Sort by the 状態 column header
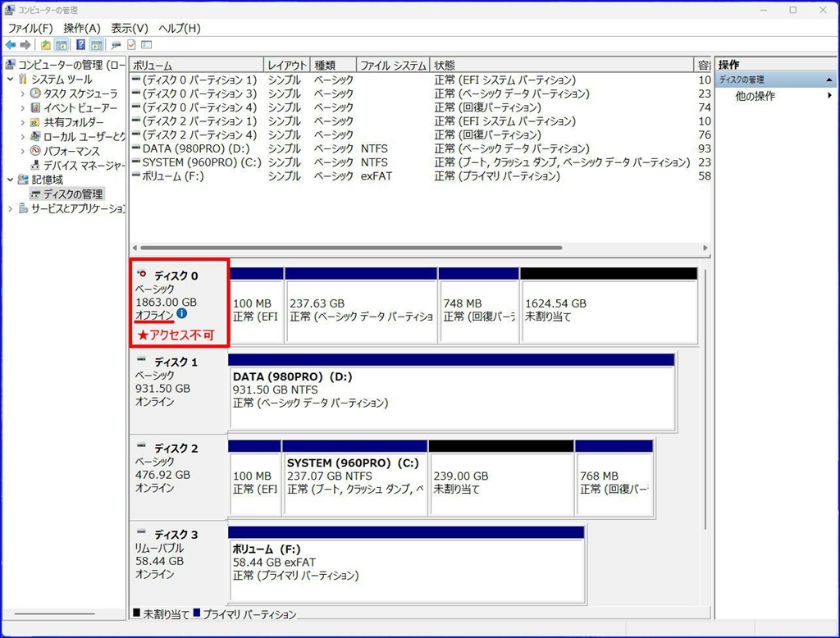 [561, 65]
